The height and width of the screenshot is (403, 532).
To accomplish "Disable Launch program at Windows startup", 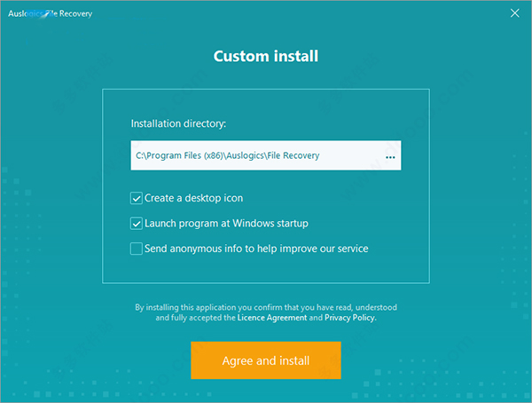I will coord(137,224).
